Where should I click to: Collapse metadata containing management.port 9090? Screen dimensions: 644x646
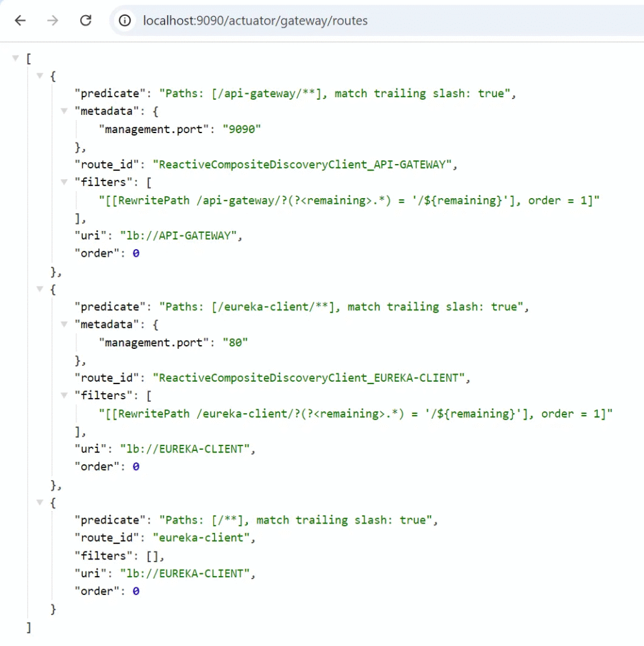(x=64, y=110)
